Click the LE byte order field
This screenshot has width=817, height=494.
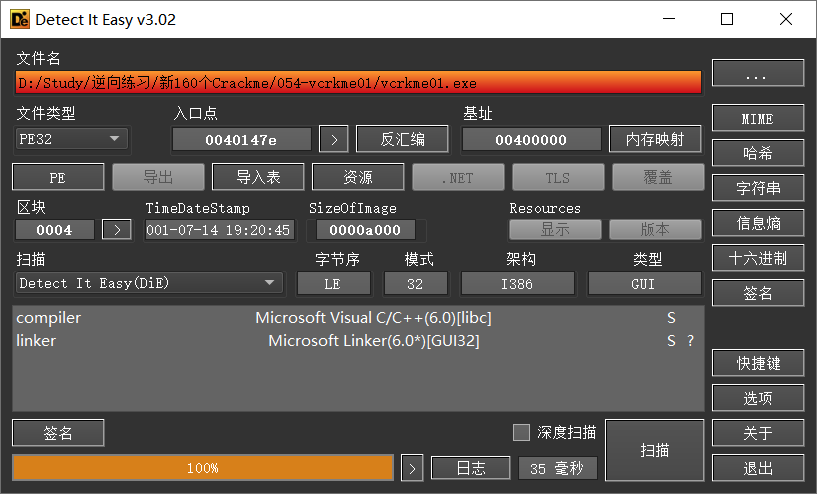coord(334,284)
